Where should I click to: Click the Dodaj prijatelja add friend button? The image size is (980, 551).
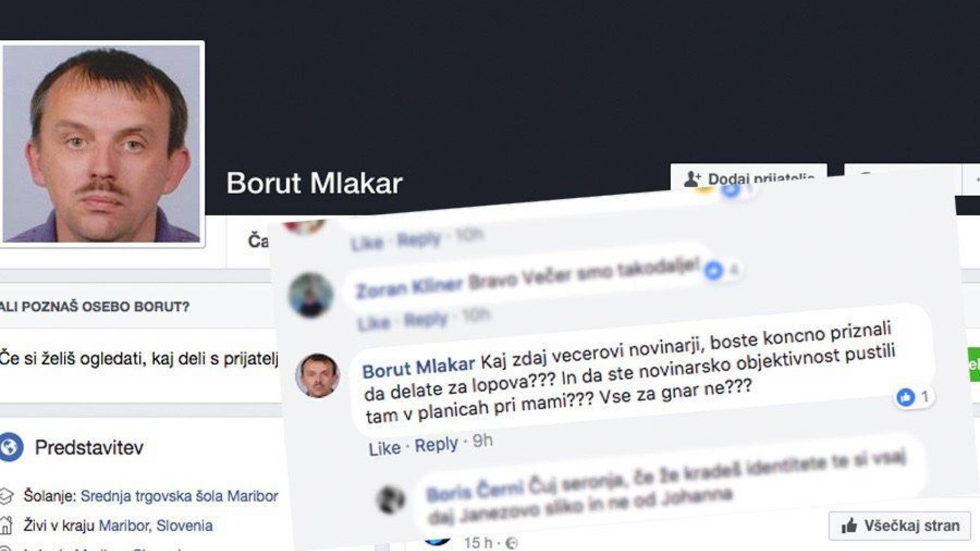(748, 177)
